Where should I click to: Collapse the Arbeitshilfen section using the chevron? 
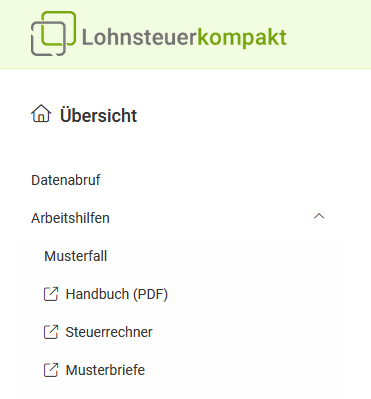[x=319, y=216]
